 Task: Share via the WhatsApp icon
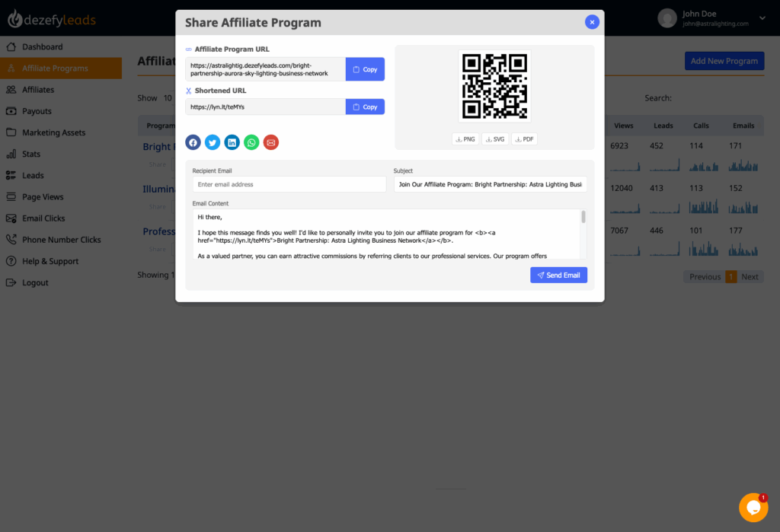pyautogui.click(x=251, y=142)
